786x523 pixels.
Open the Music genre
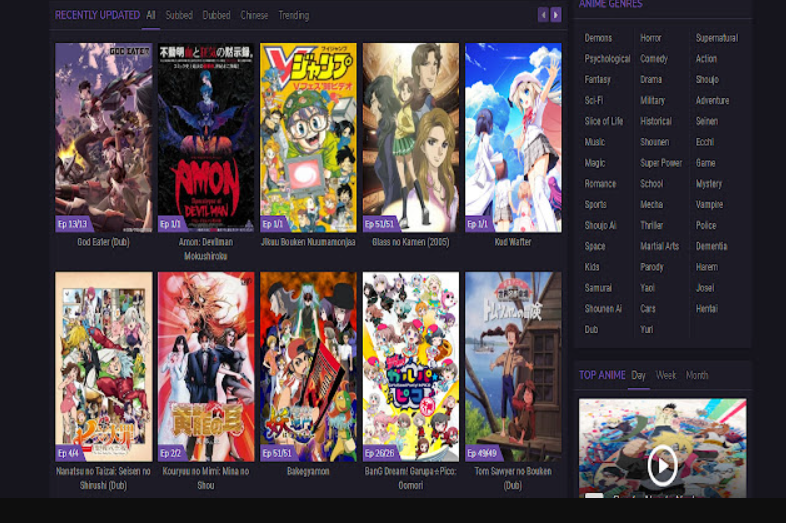pyautogui.click(x=595, y=142)
